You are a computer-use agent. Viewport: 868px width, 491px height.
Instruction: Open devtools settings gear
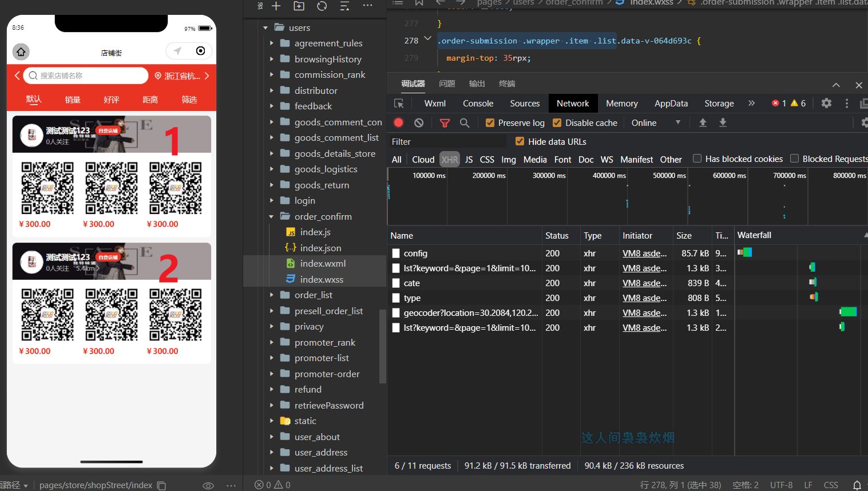[x=826, y=103]
